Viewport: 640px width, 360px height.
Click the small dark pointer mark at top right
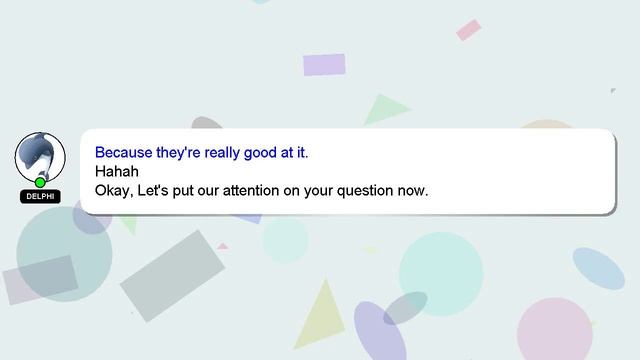coord(613,91)
